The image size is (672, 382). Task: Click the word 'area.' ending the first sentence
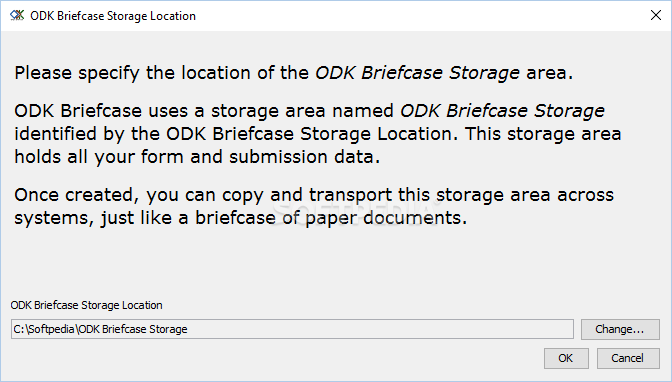[x=549, y=73]
